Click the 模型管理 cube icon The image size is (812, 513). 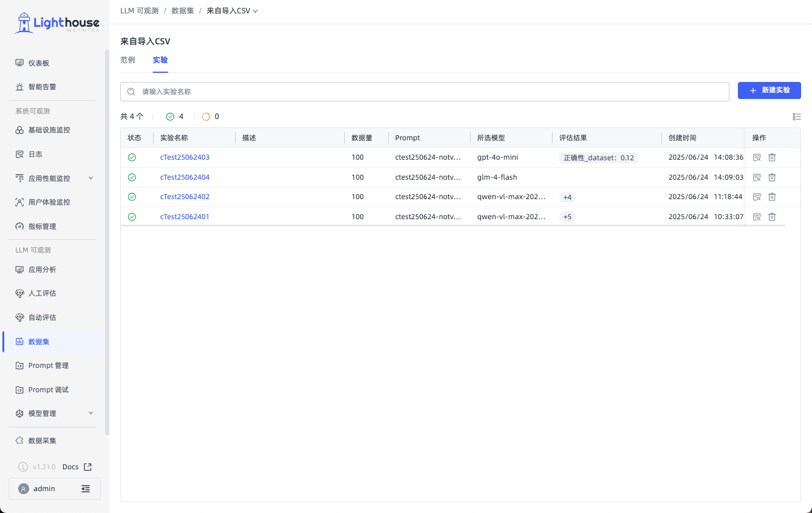click(x=19, y=413)
